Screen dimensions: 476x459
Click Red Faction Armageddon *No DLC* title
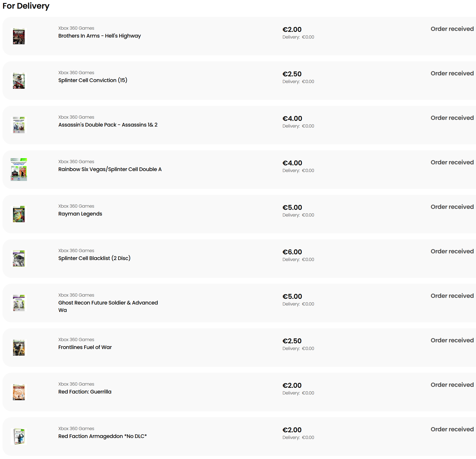102,436
